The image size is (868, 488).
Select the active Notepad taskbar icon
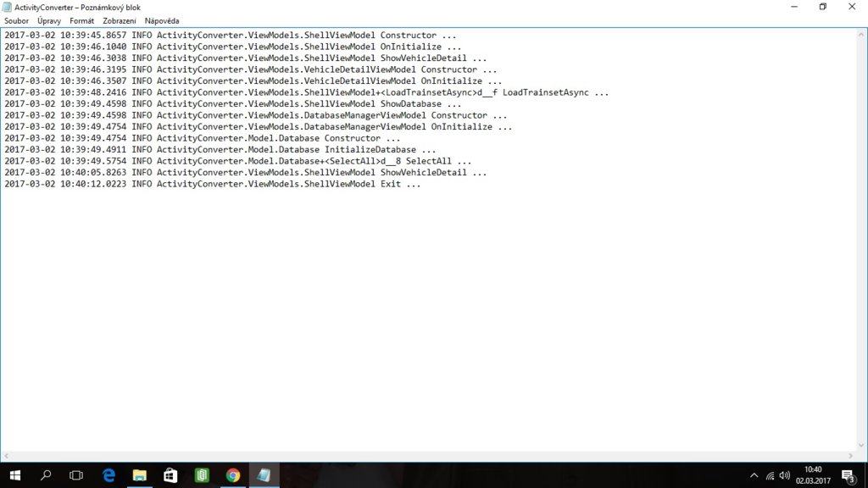(x=264, y=475)
